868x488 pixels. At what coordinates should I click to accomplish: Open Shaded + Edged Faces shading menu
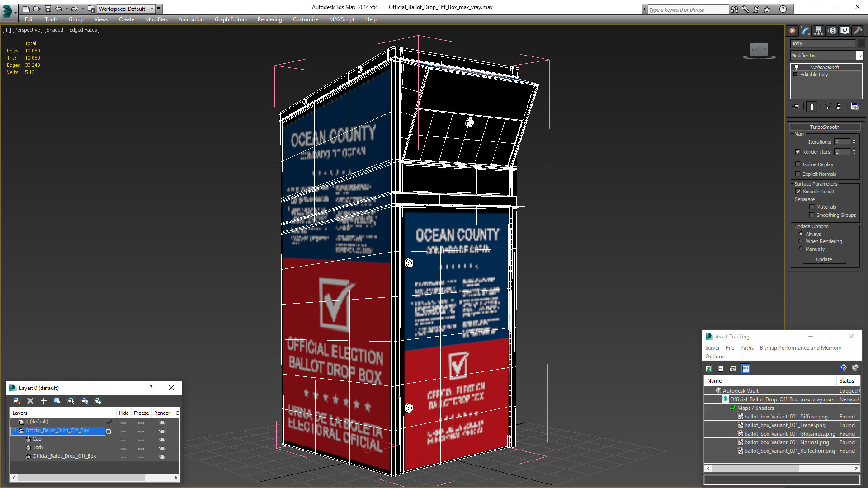click(72, 30)
